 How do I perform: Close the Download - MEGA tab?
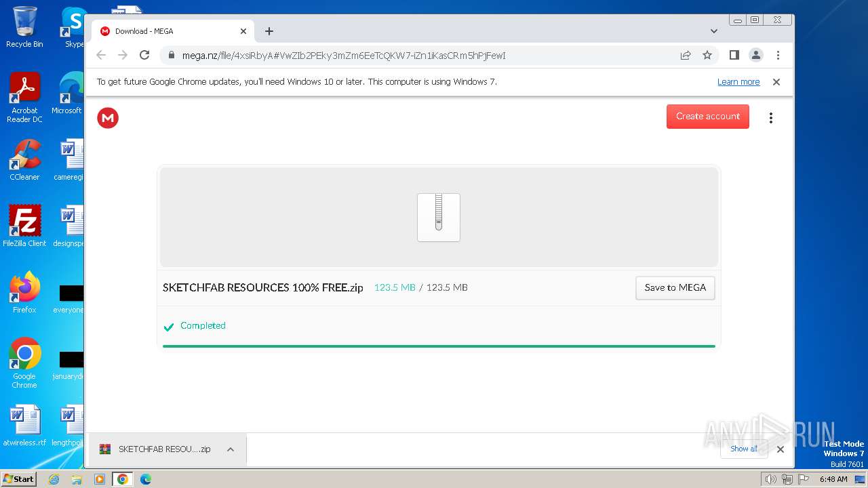coord(243,31)
